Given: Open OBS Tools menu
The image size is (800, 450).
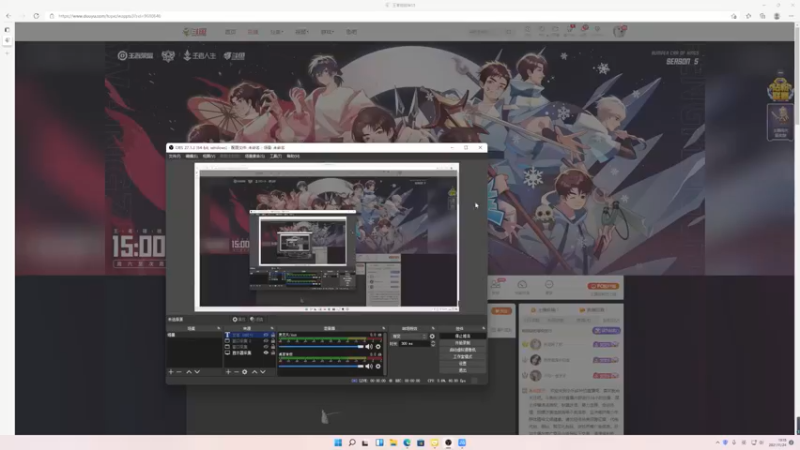Looking at the screenshot, I should (276, 156).
